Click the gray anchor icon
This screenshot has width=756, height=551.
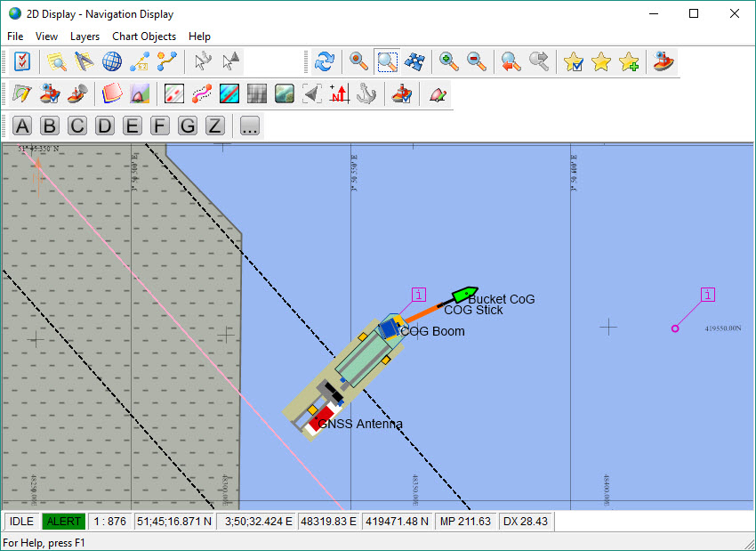coord(366,93)
